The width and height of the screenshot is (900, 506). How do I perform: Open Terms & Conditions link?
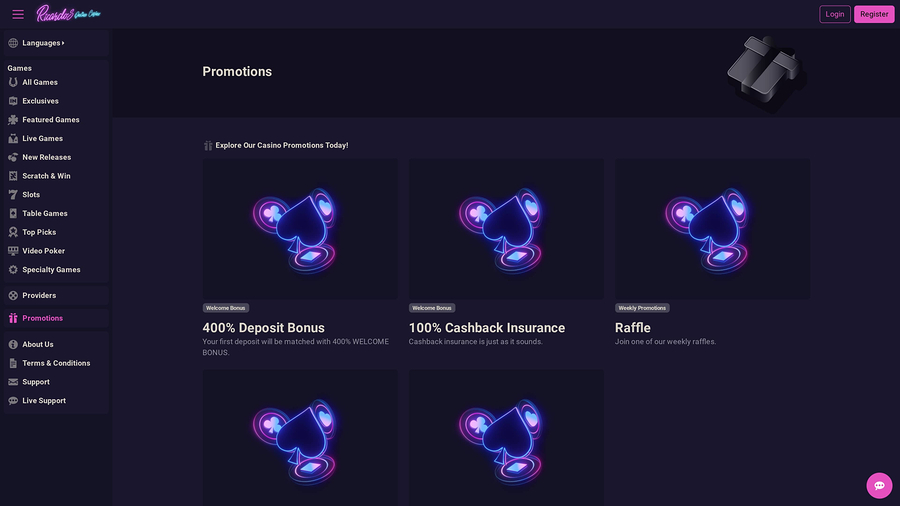tap(56, 363)
